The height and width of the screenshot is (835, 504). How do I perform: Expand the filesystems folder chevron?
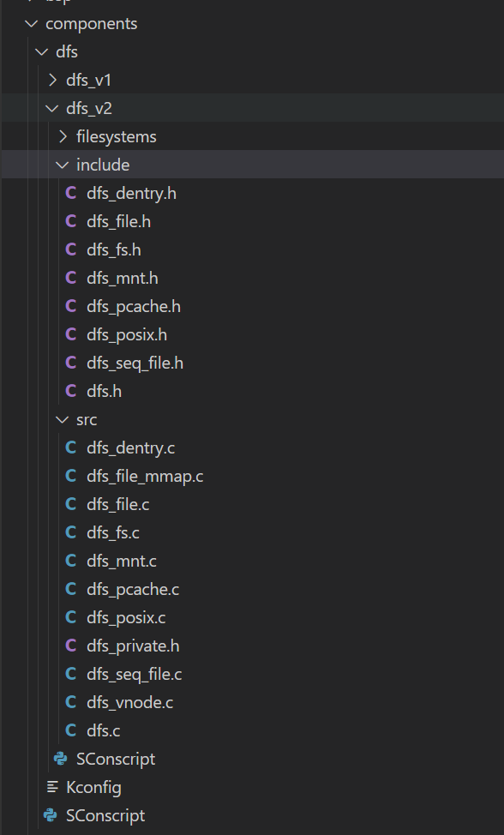[63, 136]
